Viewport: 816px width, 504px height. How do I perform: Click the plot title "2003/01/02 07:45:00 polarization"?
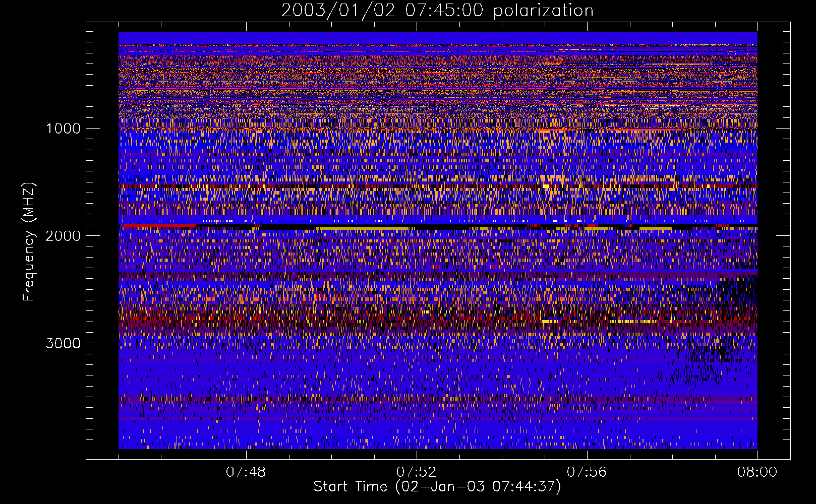click(437, 11)
